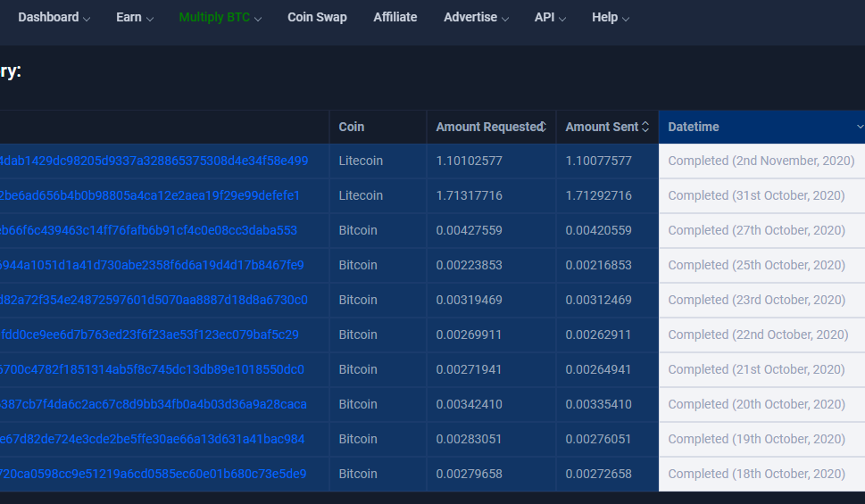Expand the API dropdown menu
This screenshot has height=504, width=865.
click(x=550, y=18)
